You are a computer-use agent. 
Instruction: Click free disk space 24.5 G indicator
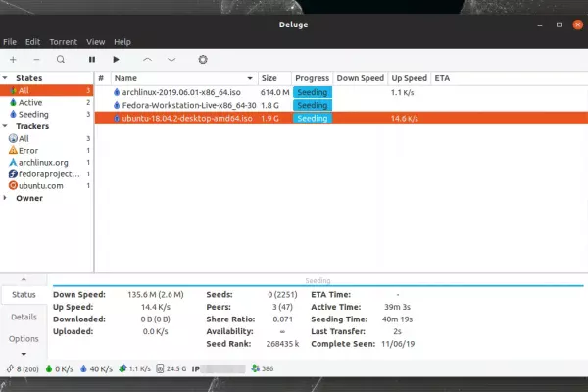(171, 368)
